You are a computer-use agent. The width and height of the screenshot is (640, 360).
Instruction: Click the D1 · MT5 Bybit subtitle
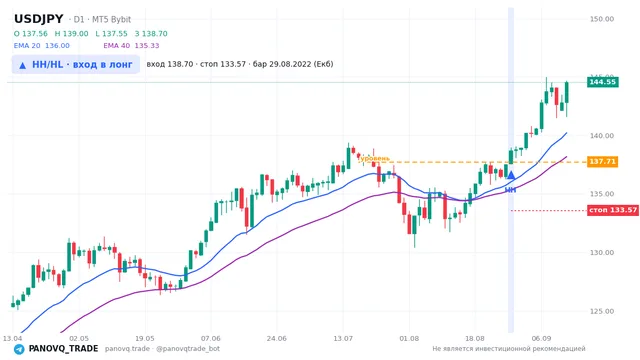[x=100, y=19]
